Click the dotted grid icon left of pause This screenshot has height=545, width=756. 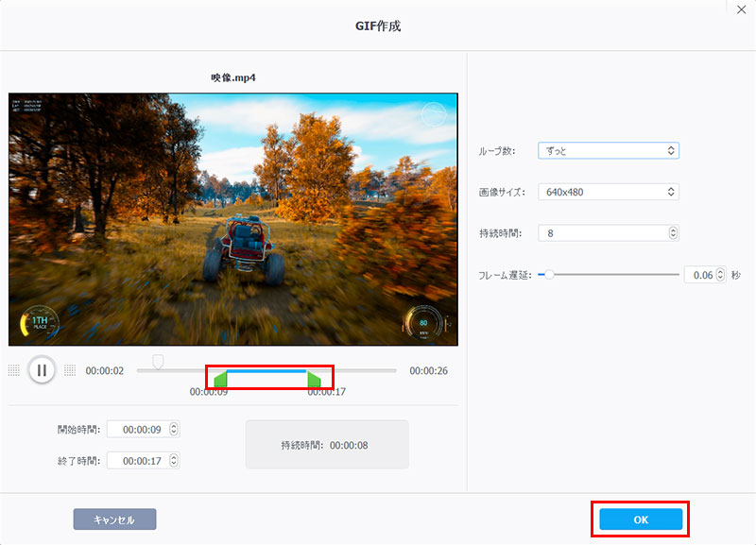coord(14,370)
